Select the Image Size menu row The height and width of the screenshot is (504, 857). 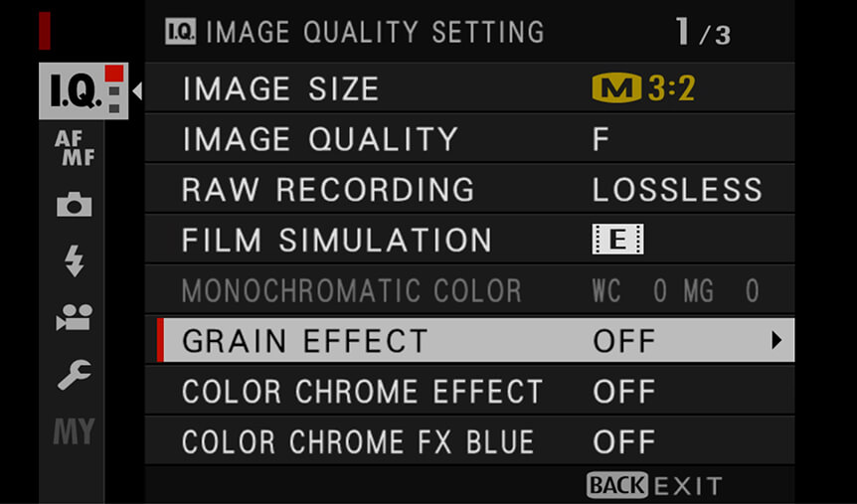coord(469,88)
